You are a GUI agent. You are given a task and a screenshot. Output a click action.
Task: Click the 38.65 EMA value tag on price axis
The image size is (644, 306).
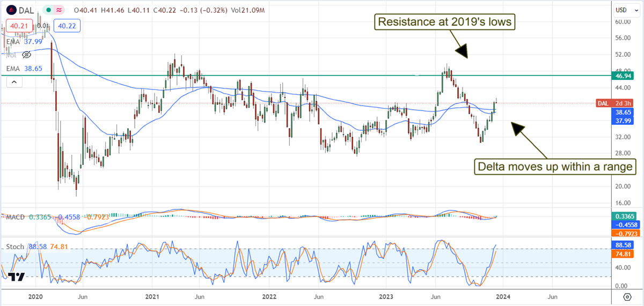pos(623,113)
